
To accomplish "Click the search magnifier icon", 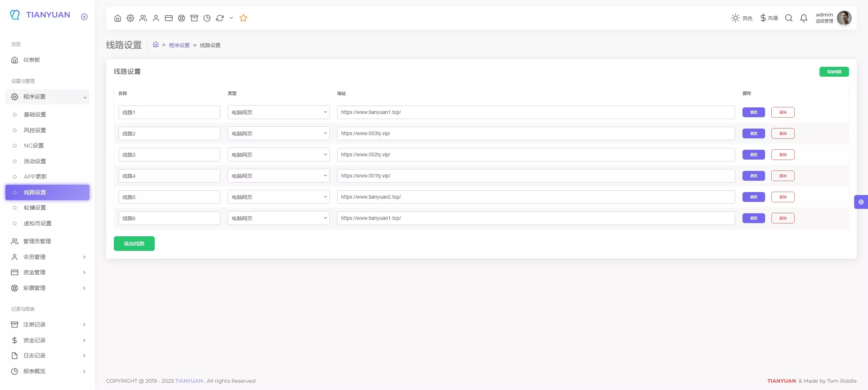I will (788, 18).
